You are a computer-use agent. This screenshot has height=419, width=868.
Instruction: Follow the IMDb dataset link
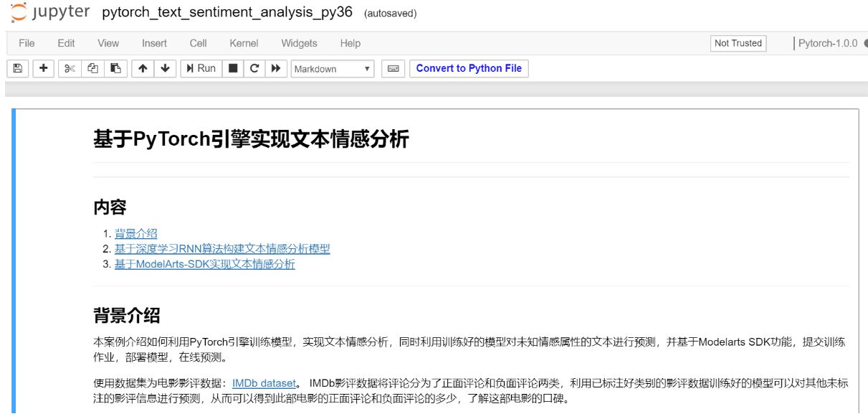coord(264,383)
